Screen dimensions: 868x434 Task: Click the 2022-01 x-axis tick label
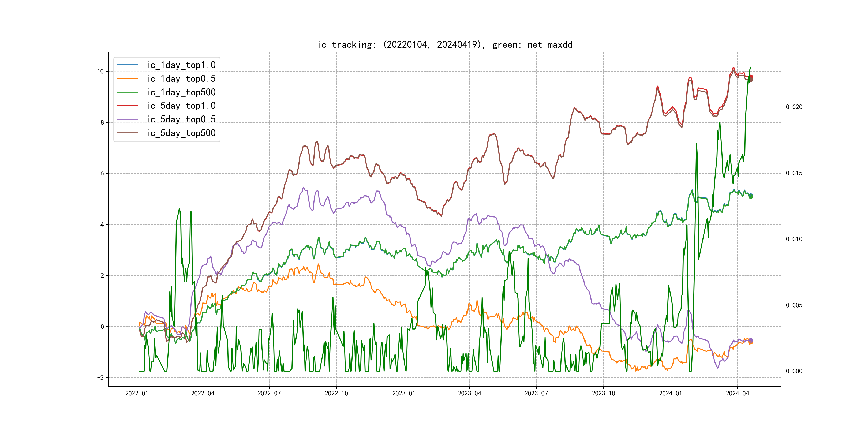[136, 394]
